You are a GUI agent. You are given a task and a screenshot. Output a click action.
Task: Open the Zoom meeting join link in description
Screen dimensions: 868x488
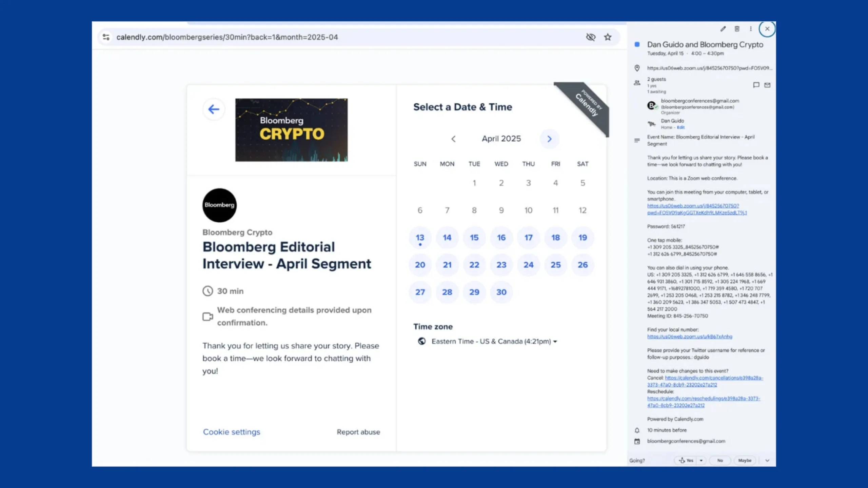[697, 209]
